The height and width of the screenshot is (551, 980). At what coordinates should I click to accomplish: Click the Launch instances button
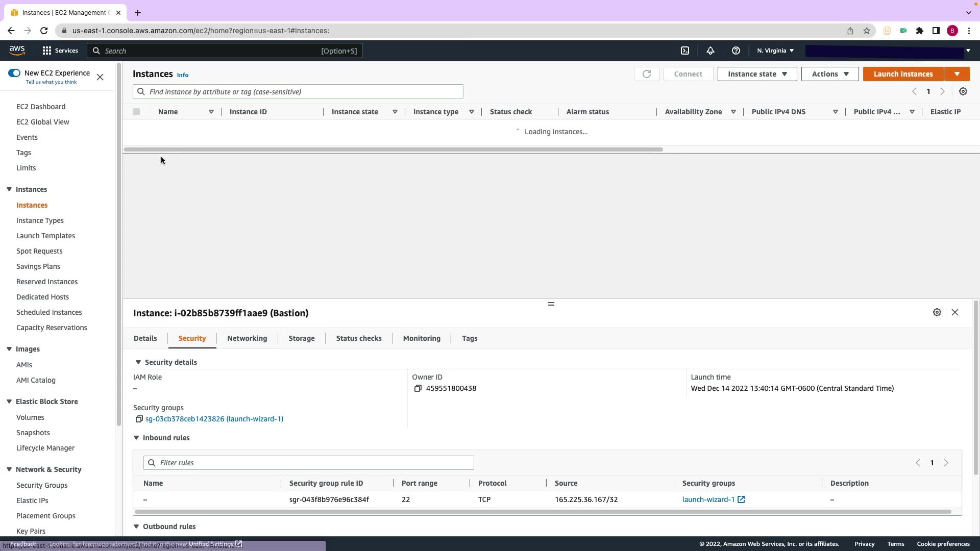pyautogui.click(x=903, y=74)
